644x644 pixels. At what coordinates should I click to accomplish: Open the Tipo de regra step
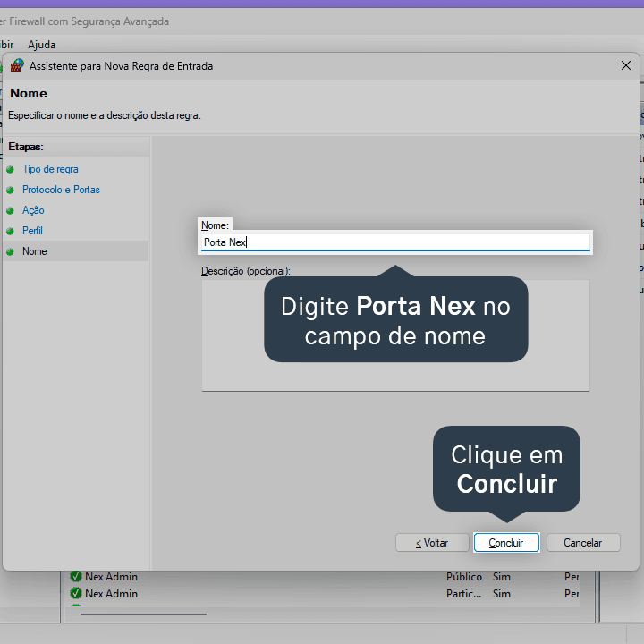(50, 169)
